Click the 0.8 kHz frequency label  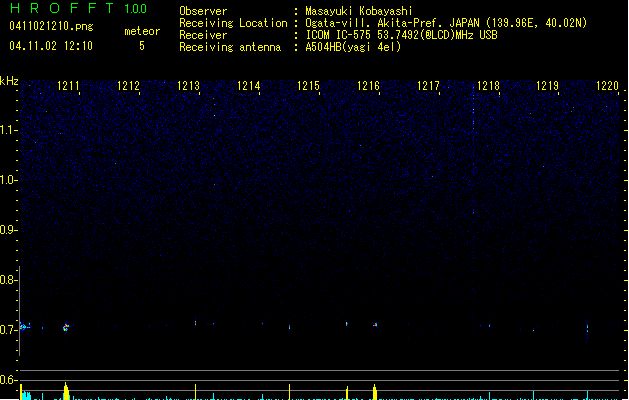click(x=8, y=280)
